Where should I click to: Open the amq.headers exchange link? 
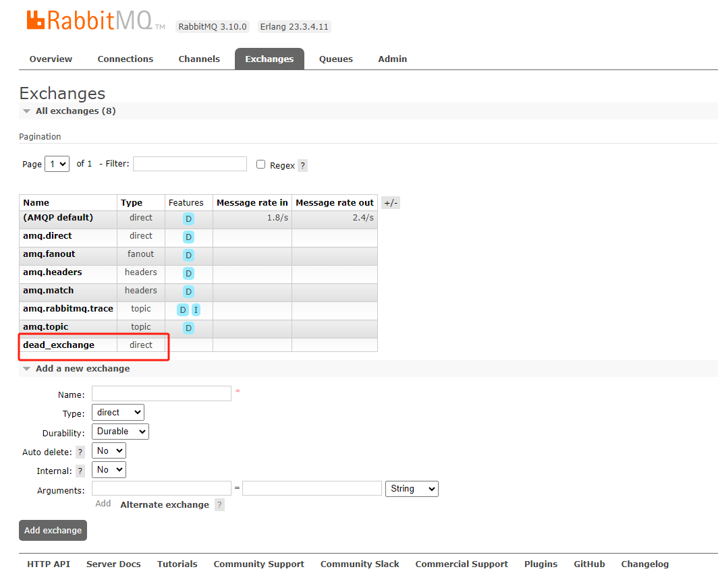pyautogui.click(x=52, y=272)
